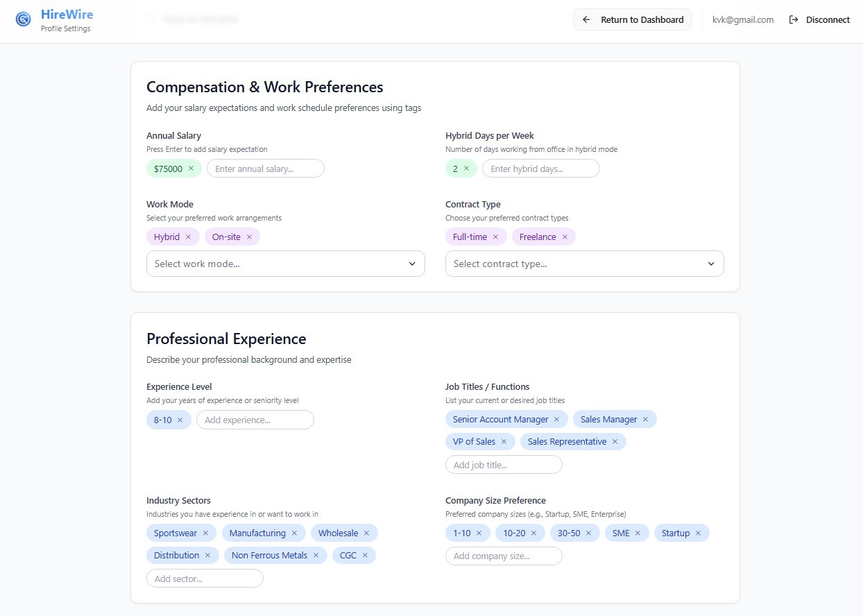Remove the Full-time contract tag
The image size is (863, 616).
pos(495,237)
